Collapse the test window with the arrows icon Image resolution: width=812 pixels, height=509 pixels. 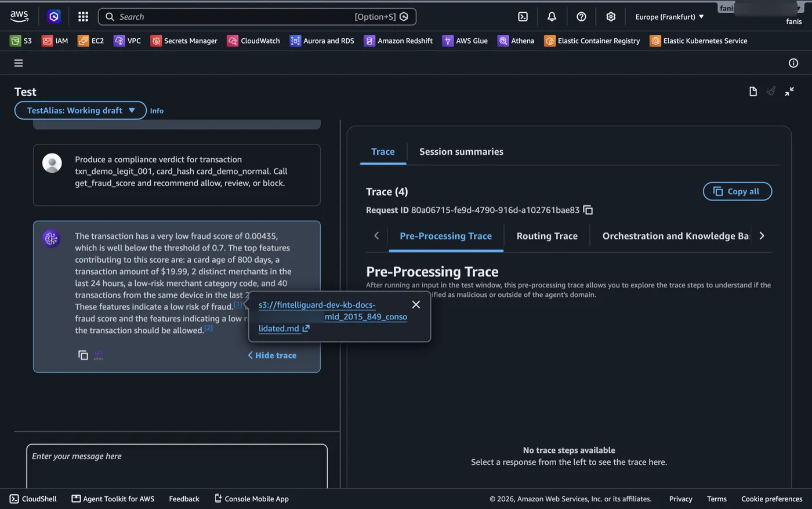pyautogui.click(x=789, y=92)
